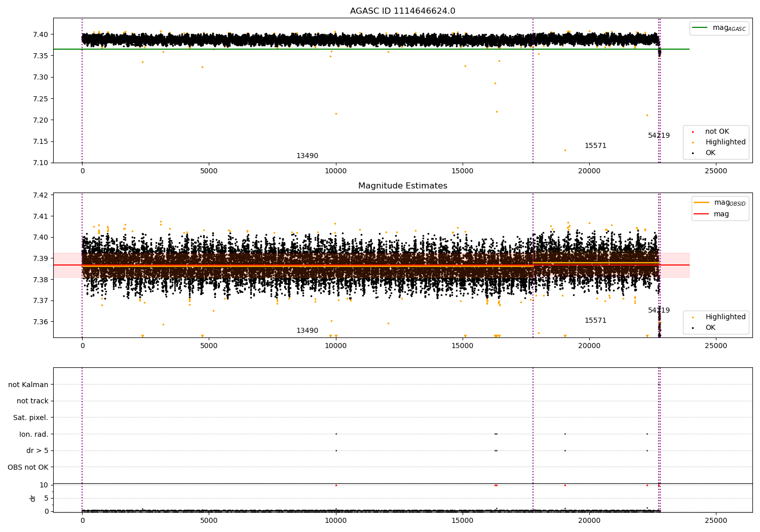Click the 'Magnitude Estimates' panel title
Image resolution: width=760 pixels, height=532 pixels.
pos(403,186)
